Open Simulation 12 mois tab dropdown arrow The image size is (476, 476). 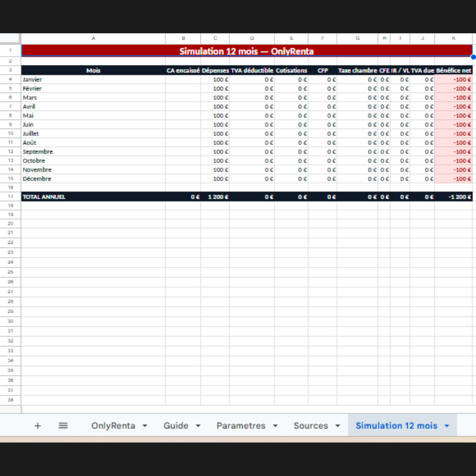(x=446, y=426)
